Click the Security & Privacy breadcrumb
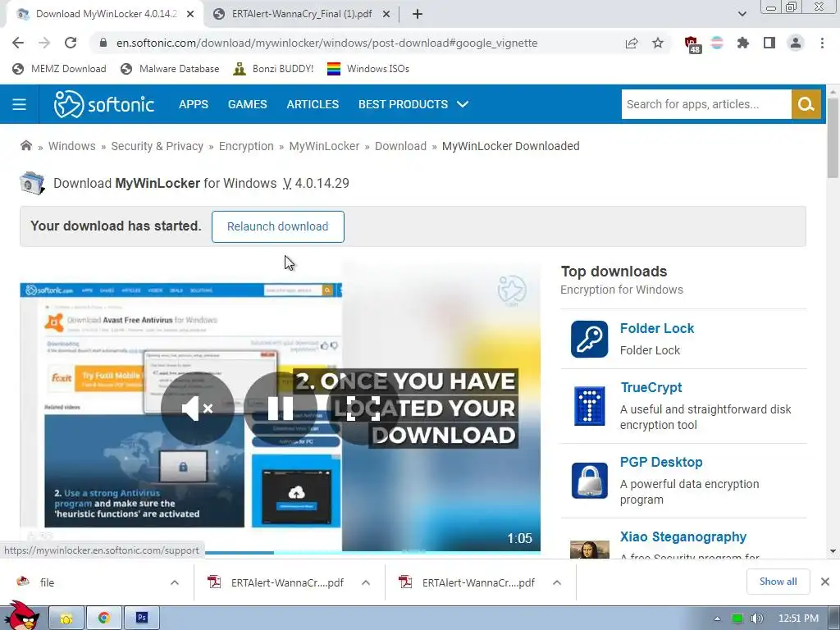 [x=157, y=146]
